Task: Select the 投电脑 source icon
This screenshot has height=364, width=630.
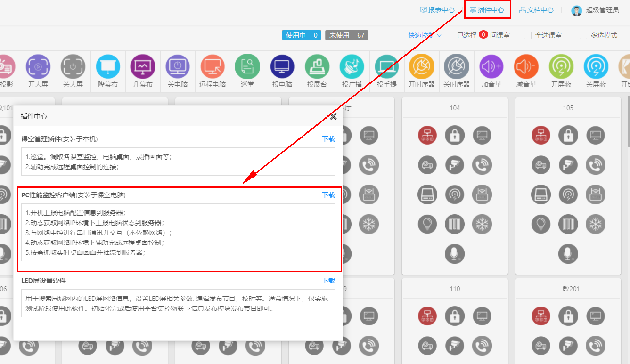Action: [x=282, y=66]
